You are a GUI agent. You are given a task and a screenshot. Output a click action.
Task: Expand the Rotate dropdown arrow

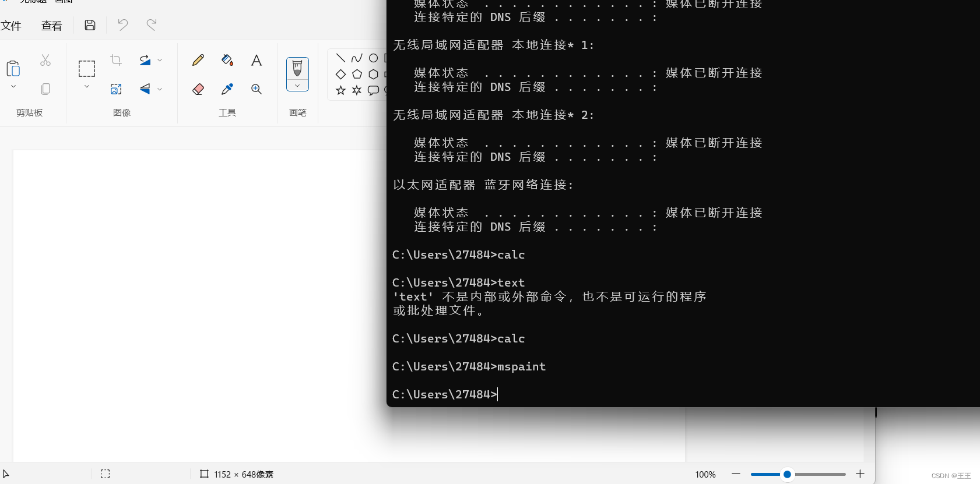point(160,60)
